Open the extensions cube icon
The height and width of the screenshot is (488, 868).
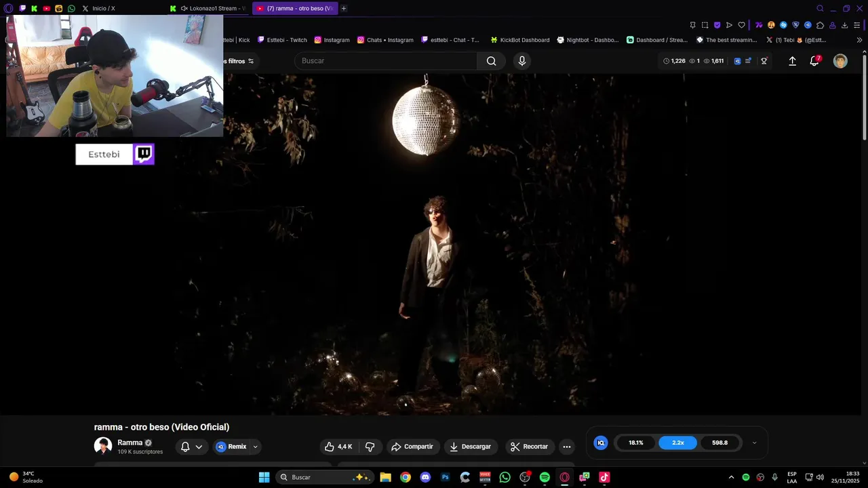tap(820, 25)
